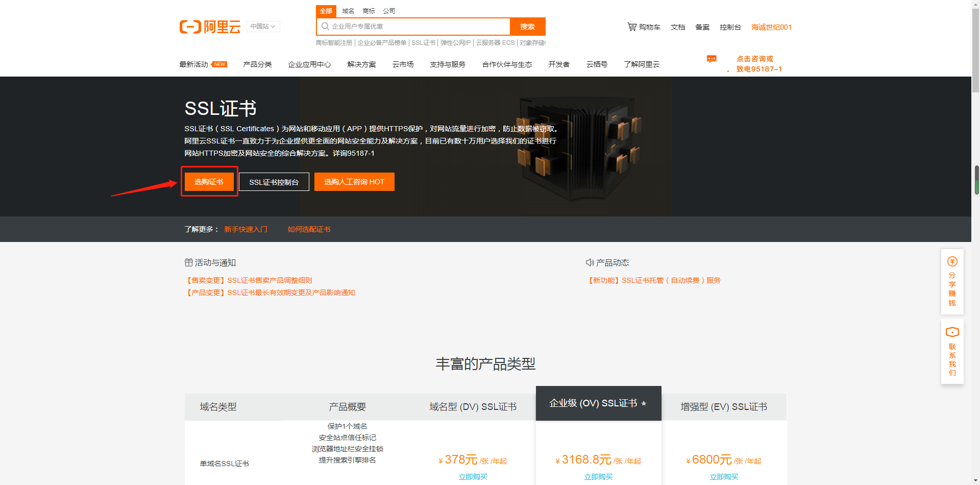Click the 选购证书 button
This screenshot has height=485, width=980.
pos(209,182)
